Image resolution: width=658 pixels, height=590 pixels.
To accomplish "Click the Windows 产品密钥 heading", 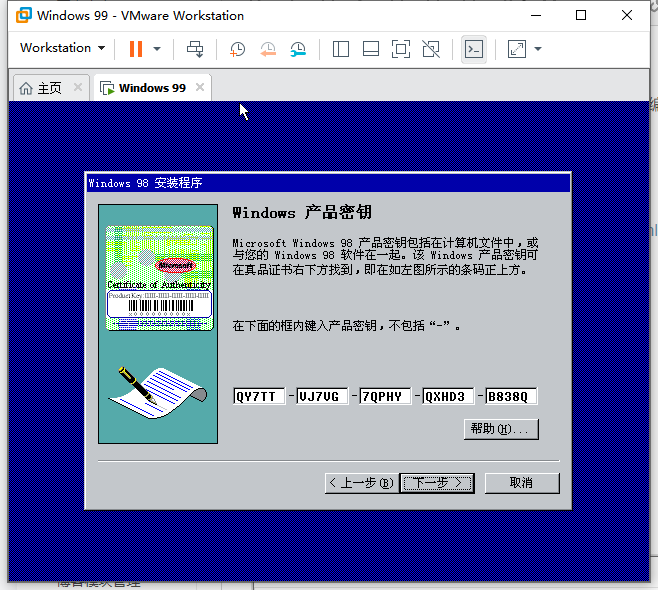I will click(302, 212).
